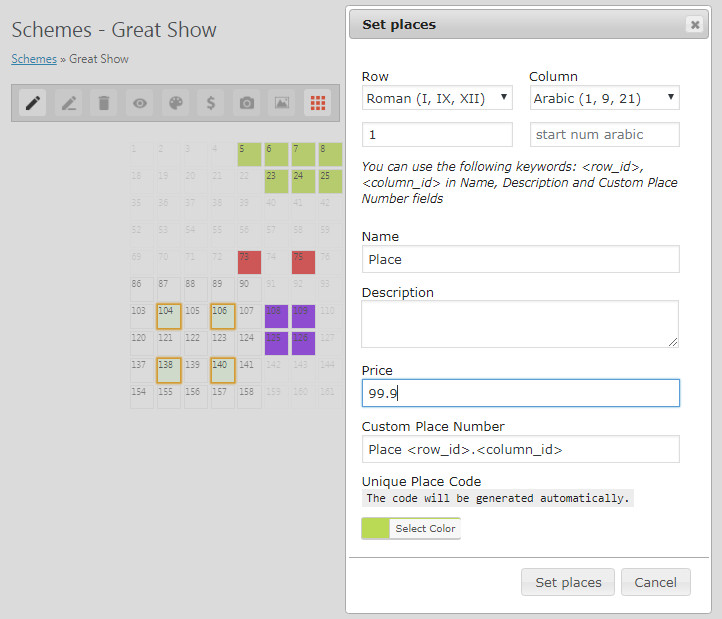Viewport: 722px width, 619px height.
Task: Click the underlined pencil edit tool
Action: (x=68, y=103)
